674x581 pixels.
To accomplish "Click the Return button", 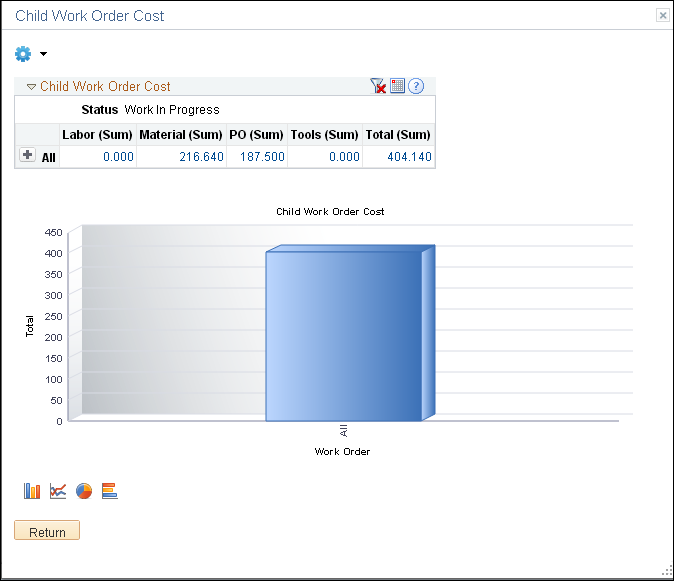I will (47, 530).
